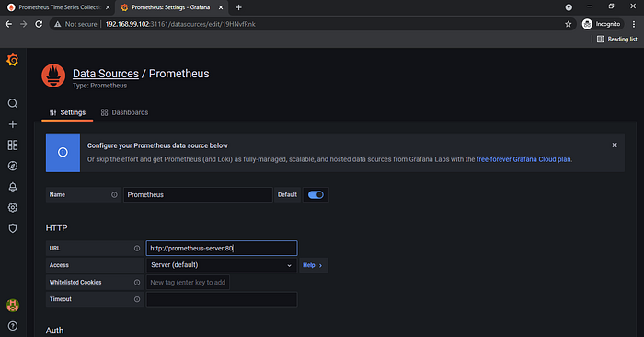
Task: Open the Dashboards grid icon in sidebar
Action: coord(13,145)
